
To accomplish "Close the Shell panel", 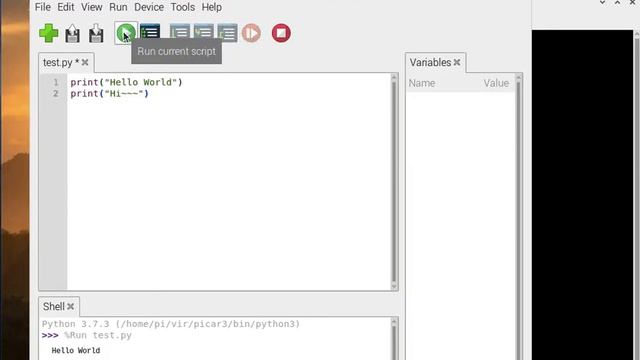I will (71, 307).
